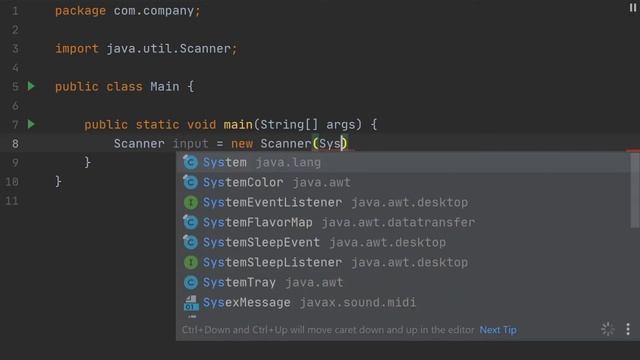This screenshot has height=360, width=640.
Task: Run the Main class via gutter arrow
Action: point(31,86)
